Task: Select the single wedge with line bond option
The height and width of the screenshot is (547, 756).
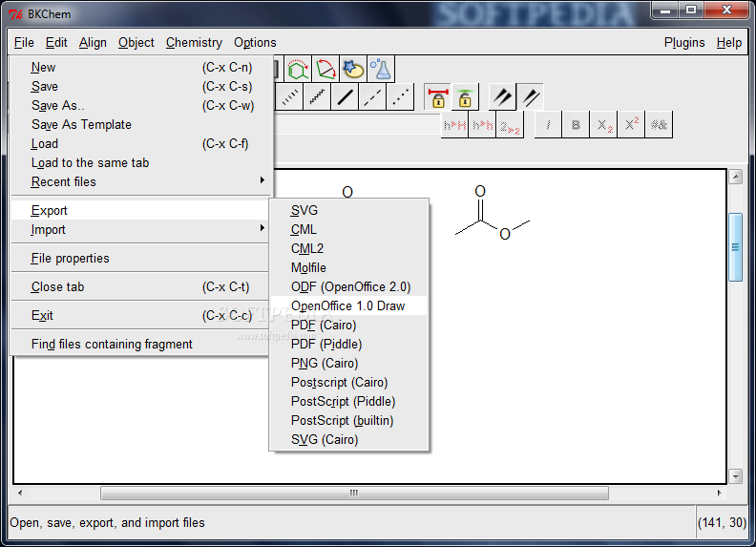Action: 530,97
